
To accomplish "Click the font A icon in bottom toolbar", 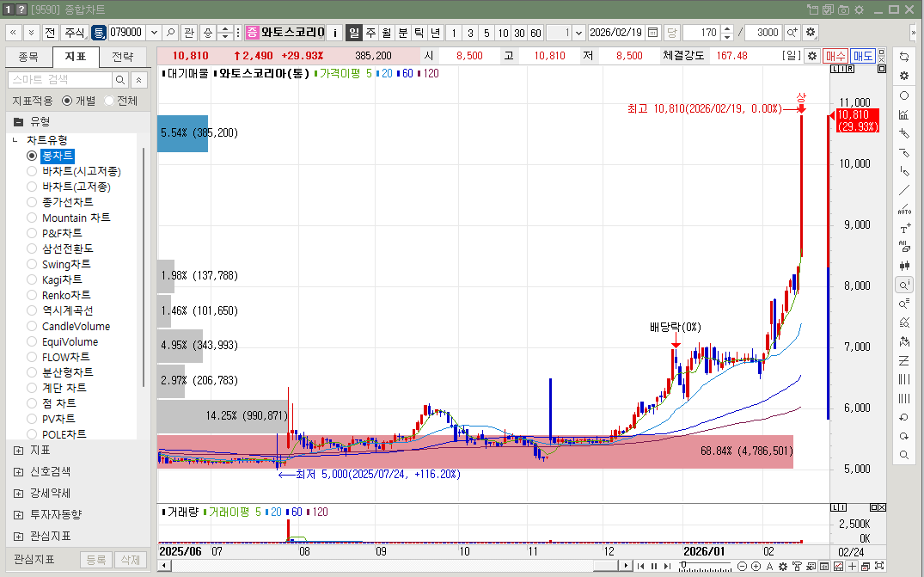I will pos(769,567).
